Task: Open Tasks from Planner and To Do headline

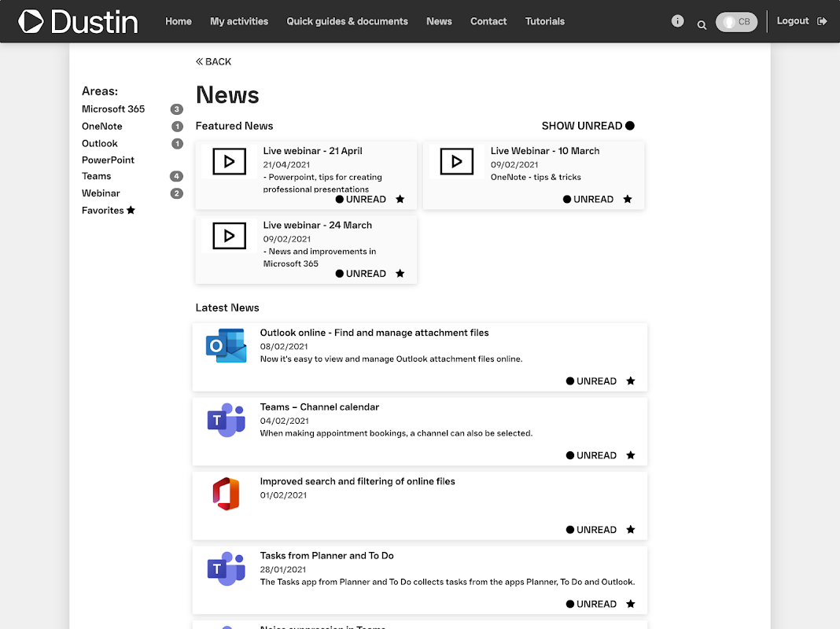Action: tap(326, 556)
